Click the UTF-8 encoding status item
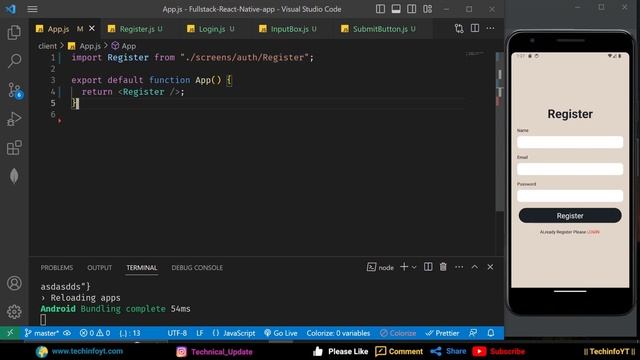Viewport: 640px width, 360px height. [x=177, y=333]
